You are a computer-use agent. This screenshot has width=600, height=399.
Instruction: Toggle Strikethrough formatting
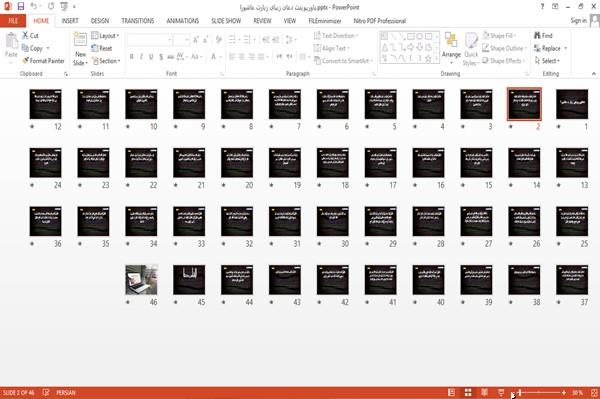tap(171, 57)
